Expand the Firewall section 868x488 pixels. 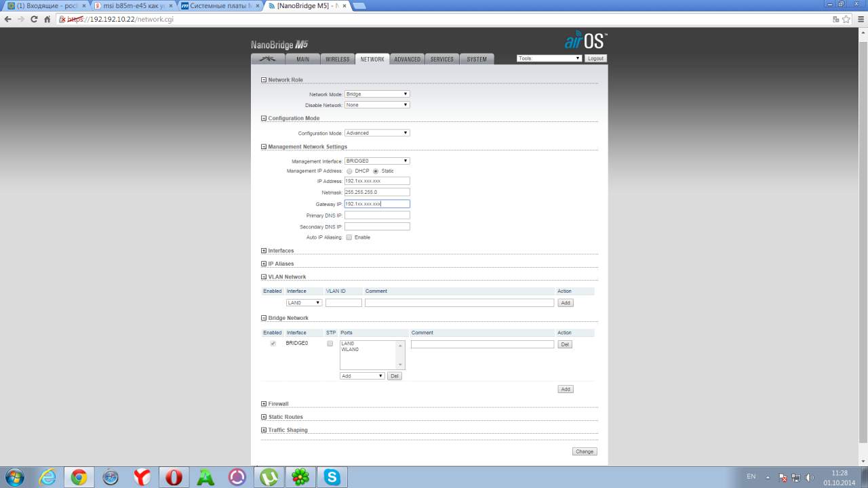pos(264,404)
